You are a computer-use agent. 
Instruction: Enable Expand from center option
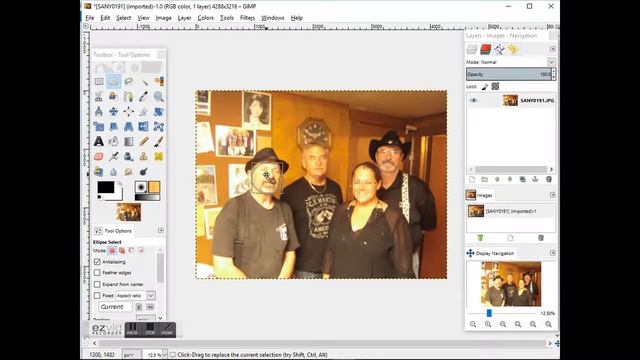(97, 284)
